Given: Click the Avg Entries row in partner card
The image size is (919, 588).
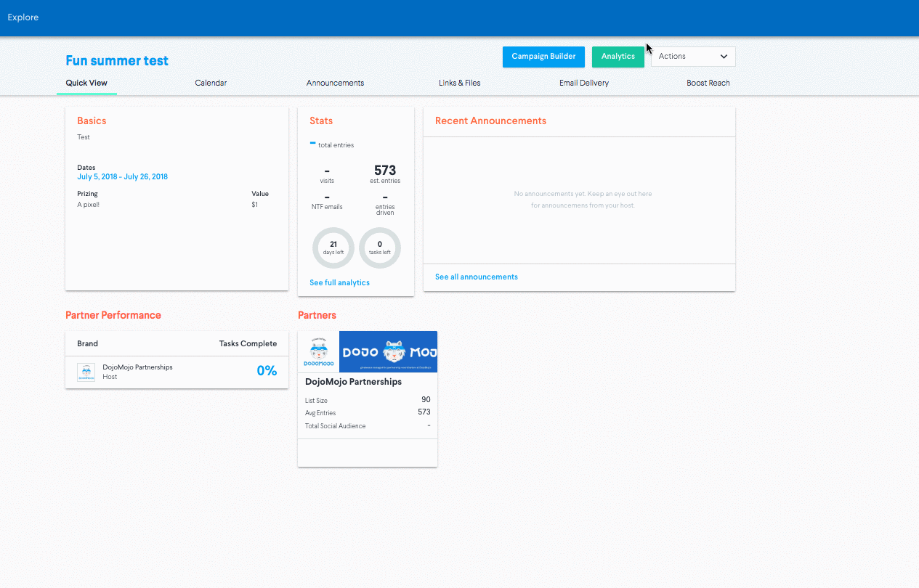Looking at the screenshot, I should (x=368, y=412).
